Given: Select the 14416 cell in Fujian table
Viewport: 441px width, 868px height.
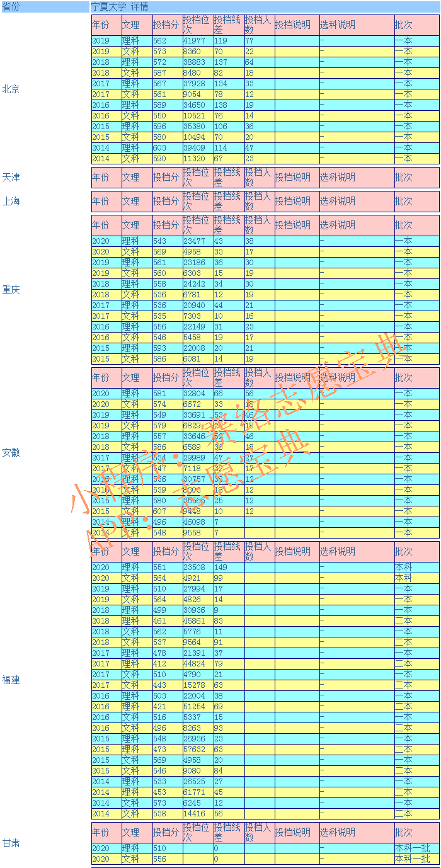Looking at the screenshot, I should pos(198,814).
